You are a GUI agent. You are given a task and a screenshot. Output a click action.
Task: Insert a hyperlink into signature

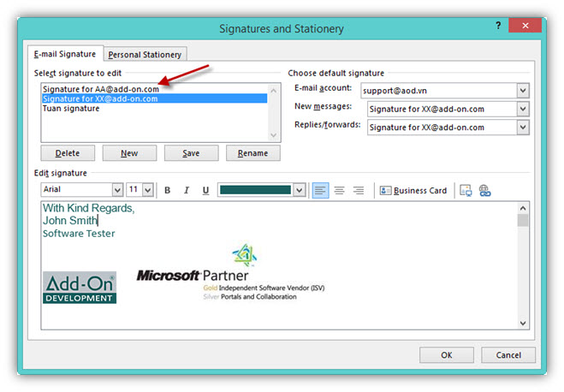[x=485, y=190]
